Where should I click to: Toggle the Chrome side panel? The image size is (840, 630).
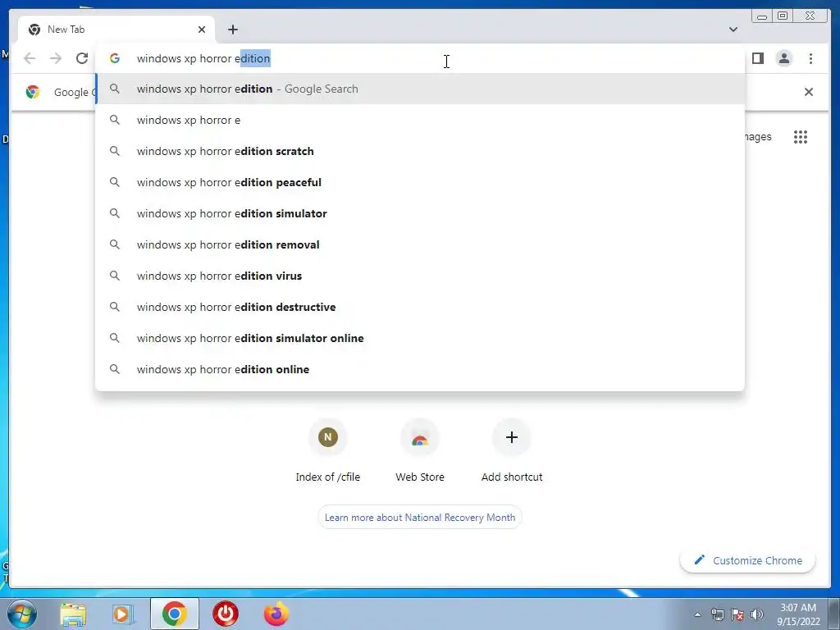757,58
